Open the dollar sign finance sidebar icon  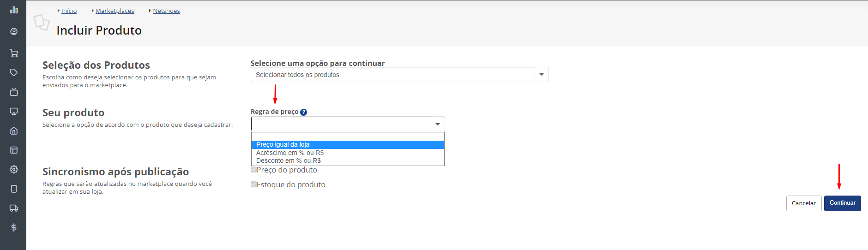pos(14,227)
